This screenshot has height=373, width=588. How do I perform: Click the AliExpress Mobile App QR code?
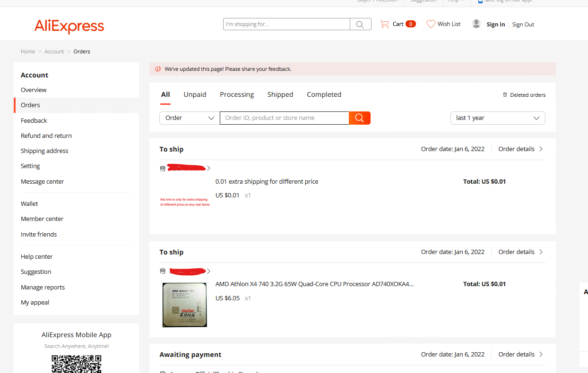[76, 364]
